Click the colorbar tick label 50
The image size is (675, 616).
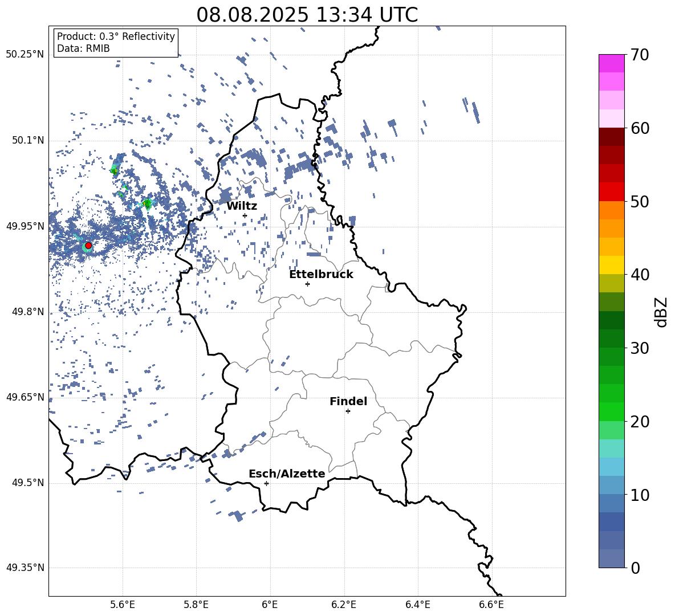click(x=640, y=202)
